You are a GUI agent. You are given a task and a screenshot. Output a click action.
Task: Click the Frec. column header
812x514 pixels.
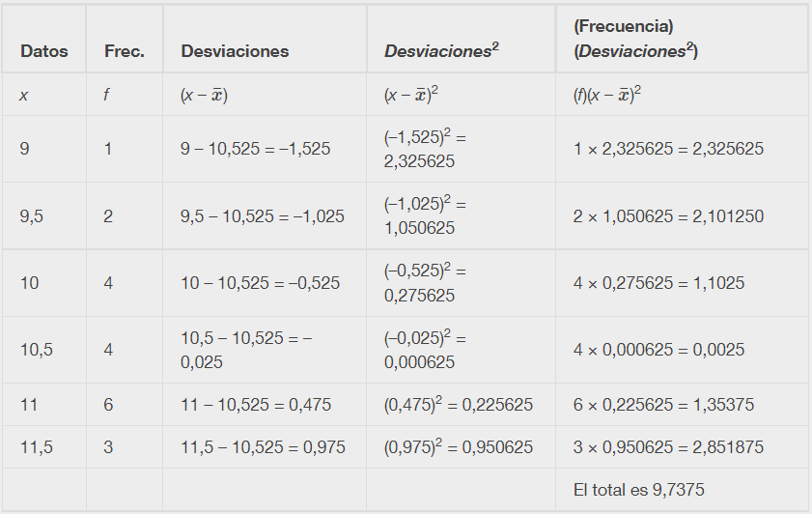pos(125,51)
